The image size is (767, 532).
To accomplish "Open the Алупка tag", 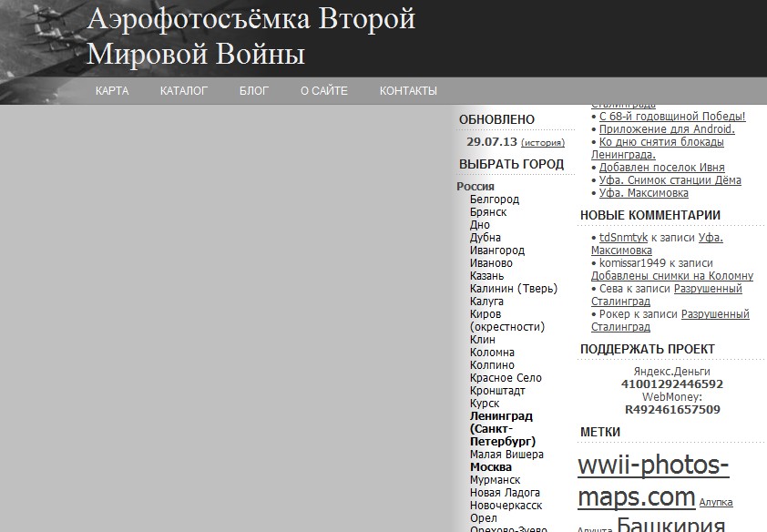I will [x=716, y=502].
